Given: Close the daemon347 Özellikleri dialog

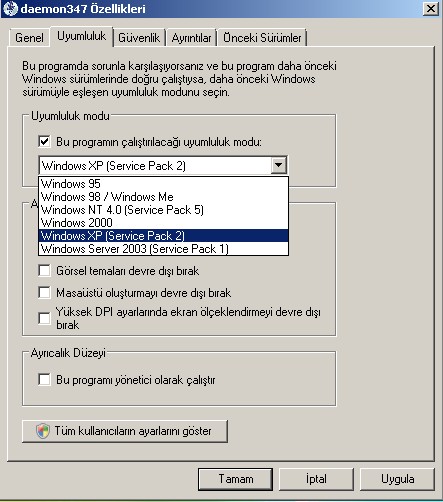Looking at the screenshot, I should pos(431,8).
